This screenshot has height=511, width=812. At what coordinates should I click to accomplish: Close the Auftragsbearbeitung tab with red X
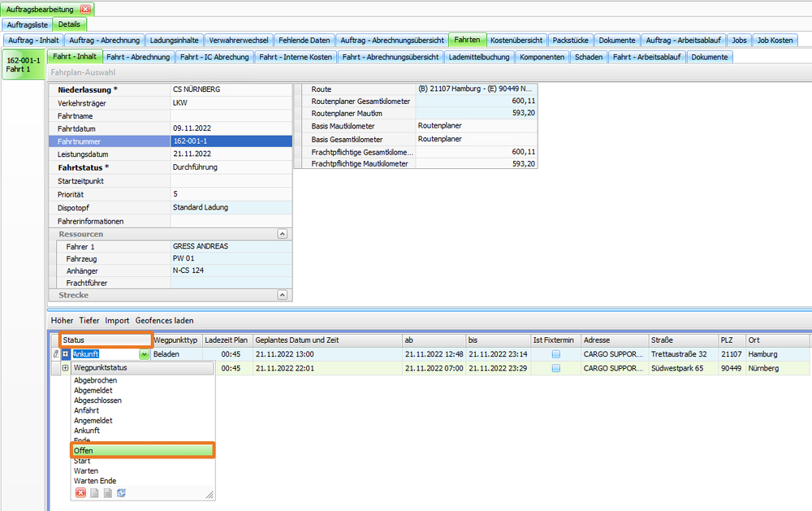85,9
